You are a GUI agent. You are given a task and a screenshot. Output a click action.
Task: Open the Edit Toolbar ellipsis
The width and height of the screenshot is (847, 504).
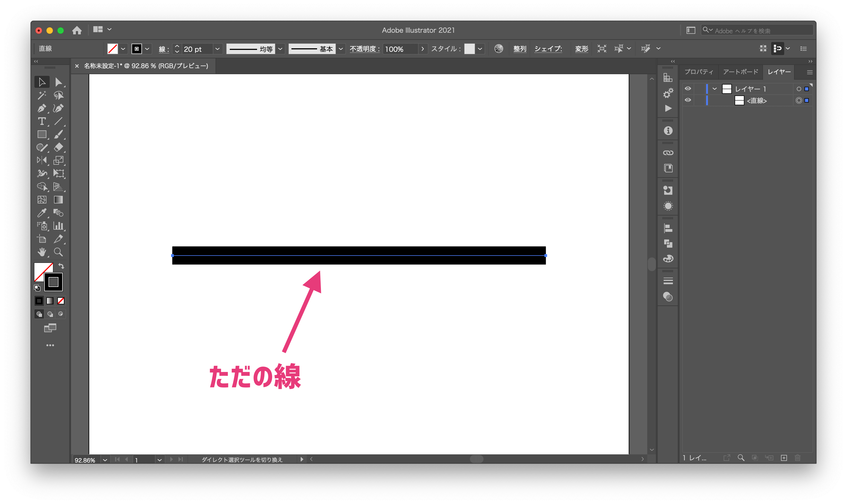(x=50, y=345)
